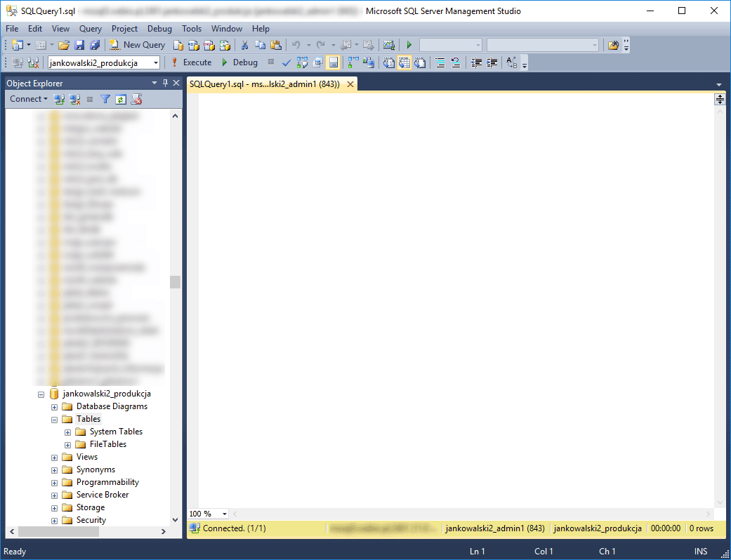Refresh the Object Explorer tree

pyautogui.click(x=121, y=99)
